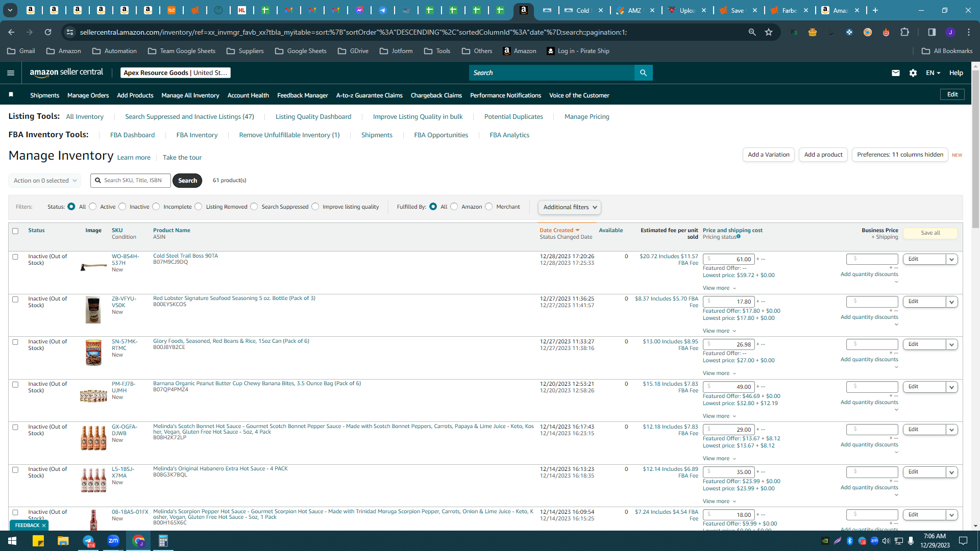The image size is (980, 551).
Task: Sort by the Date Created column header
Action: [x=559, y=230]
